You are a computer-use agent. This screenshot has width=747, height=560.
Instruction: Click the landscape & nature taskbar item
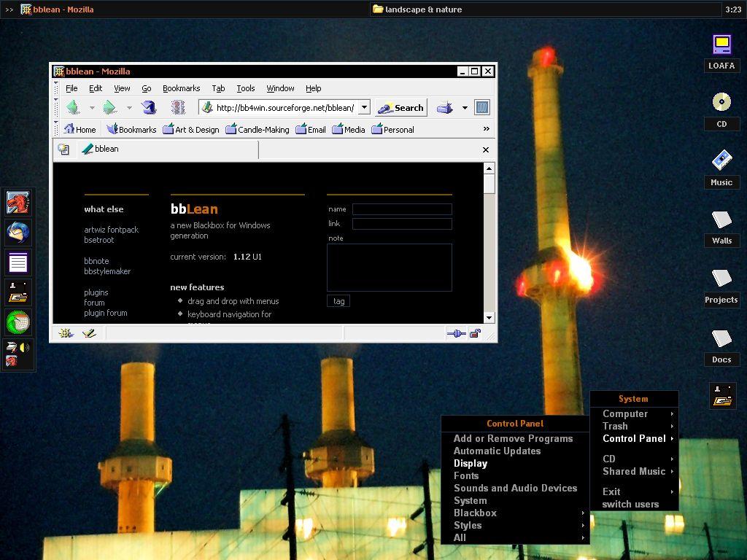click(x=546, y=9)
